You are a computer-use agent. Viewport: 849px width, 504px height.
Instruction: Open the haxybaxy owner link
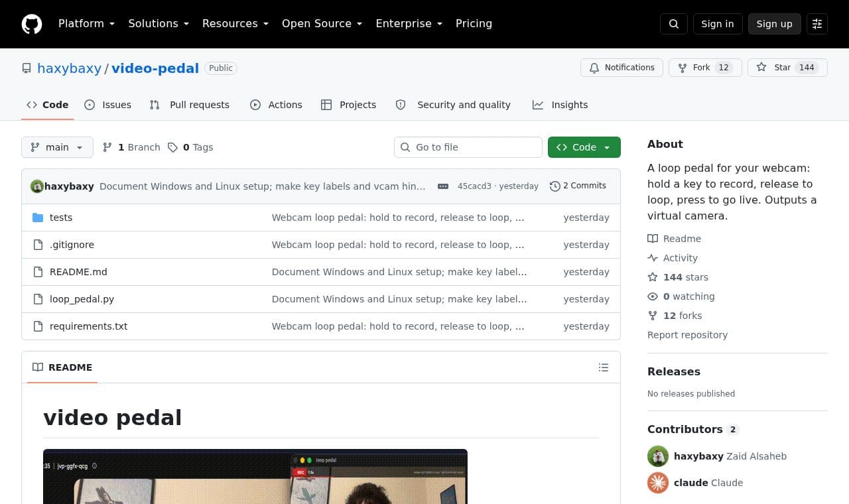pos(69,68)
